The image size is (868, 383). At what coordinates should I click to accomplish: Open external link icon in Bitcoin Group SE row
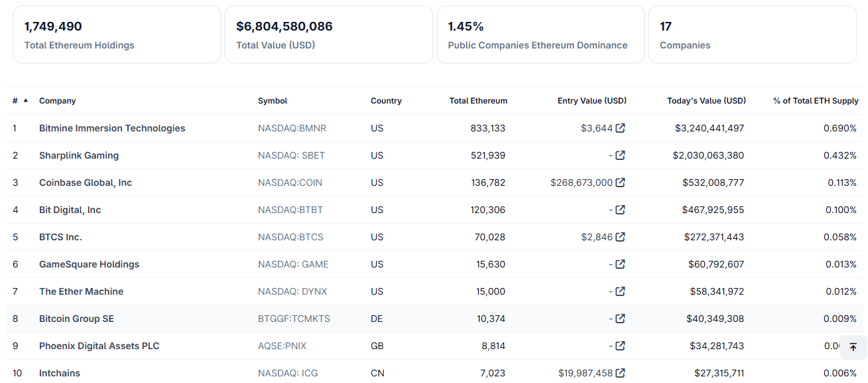pyautogui.click(x=621, y=319)
